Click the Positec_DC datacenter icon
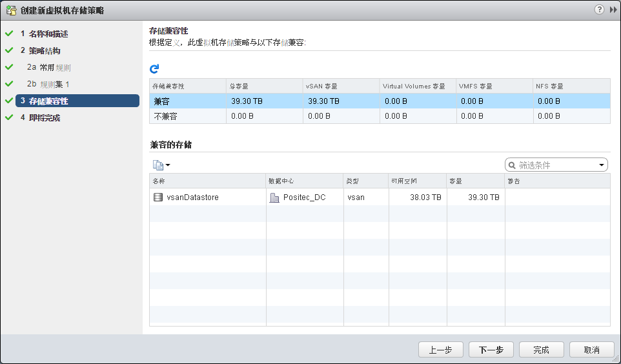The width and height of the screenshot is (621, 364). click(x=274, y=197)
